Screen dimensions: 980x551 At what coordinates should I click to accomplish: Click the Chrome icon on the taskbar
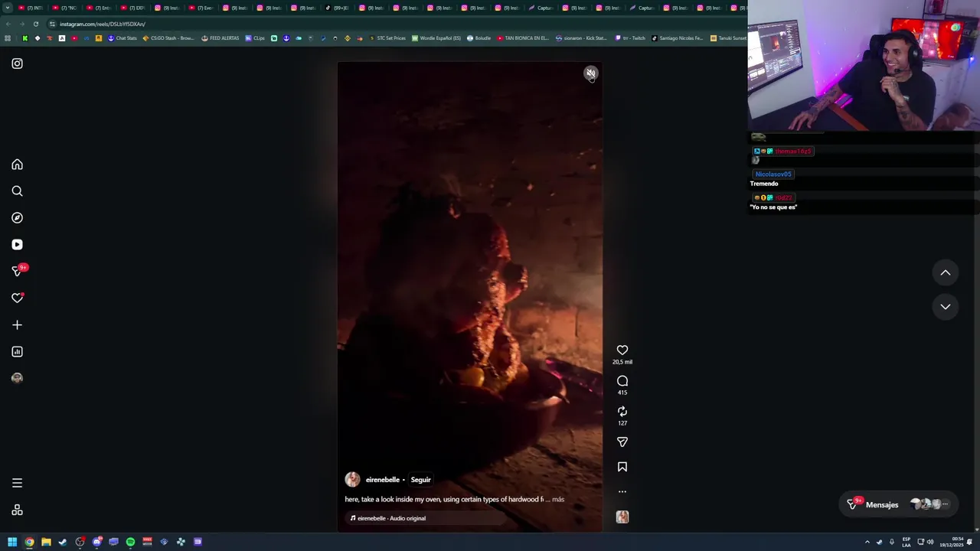coord(29,542)
